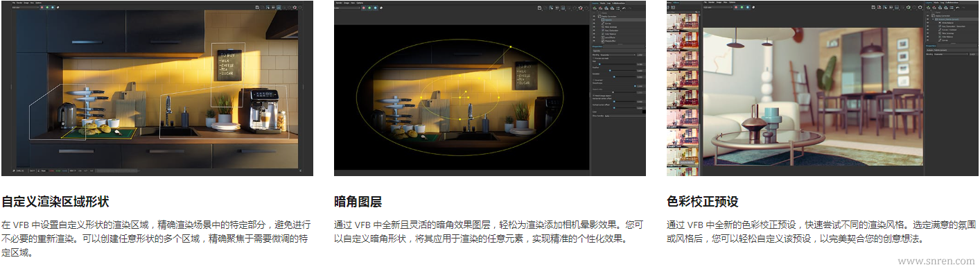Switch to Layers tab in vignette screenshot
Screen dimensions: 980x269
pyautogui.click(x=595, y=3)
